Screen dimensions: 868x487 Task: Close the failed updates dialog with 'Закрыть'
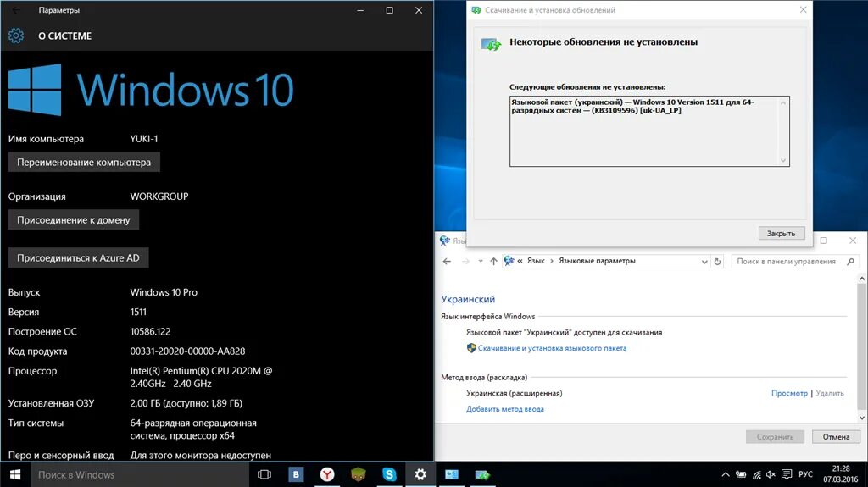point(781,234)
